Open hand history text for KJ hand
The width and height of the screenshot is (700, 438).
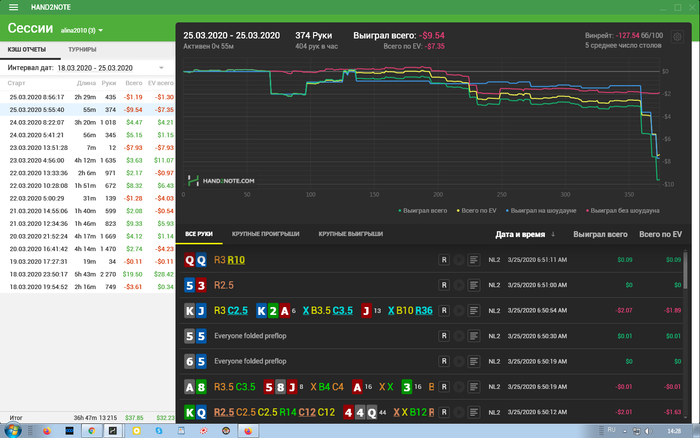(x=474, y=310)
